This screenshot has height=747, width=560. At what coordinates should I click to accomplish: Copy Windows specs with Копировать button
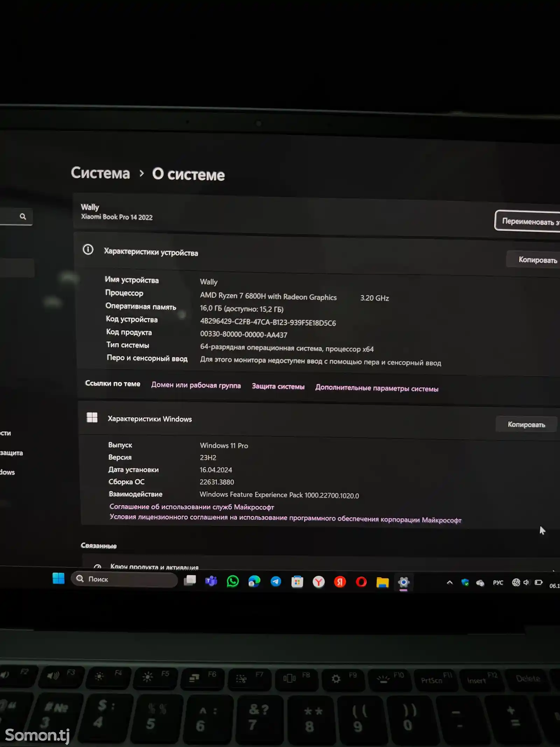point(526,424)
